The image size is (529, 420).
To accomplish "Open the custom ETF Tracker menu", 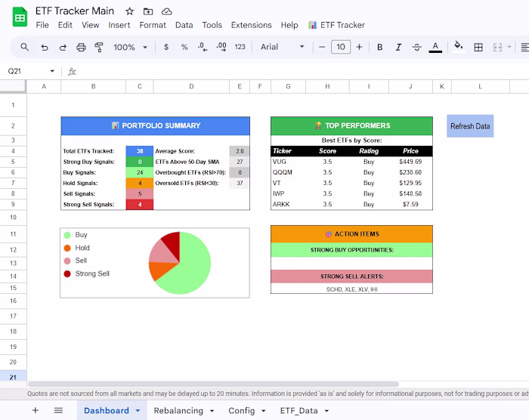I will (337, 25).
